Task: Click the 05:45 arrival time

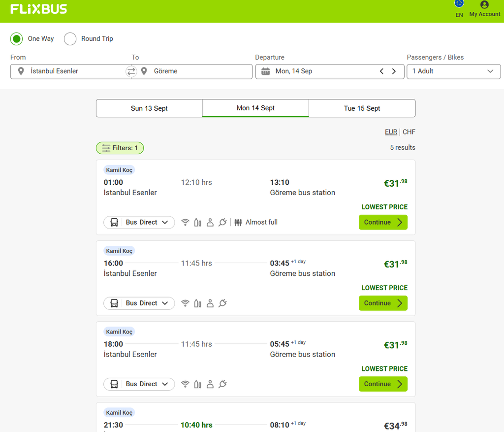Action: [280, 344]
